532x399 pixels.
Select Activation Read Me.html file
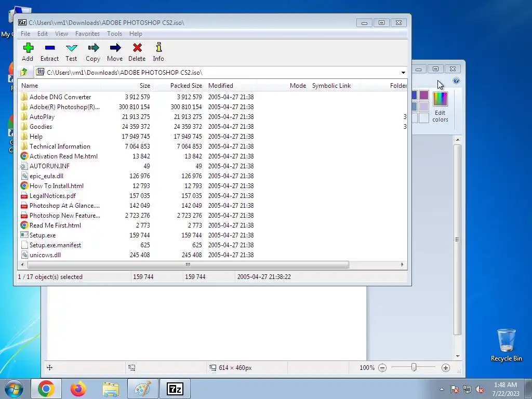pos(63,156)
